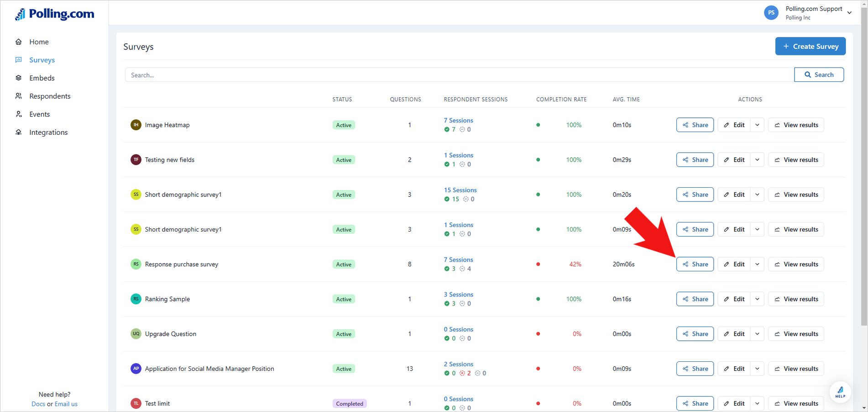The width and height of the screenshot is (868, 412).
Task: Click the RS avatar of Response purchase survey
Action: (x=136, y=264)
